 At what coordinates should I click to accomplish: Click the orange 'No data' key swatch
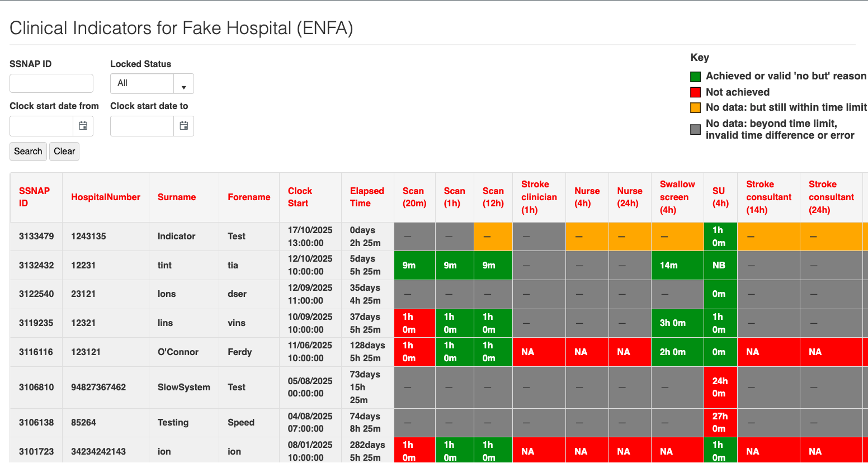tap(696, 107)
